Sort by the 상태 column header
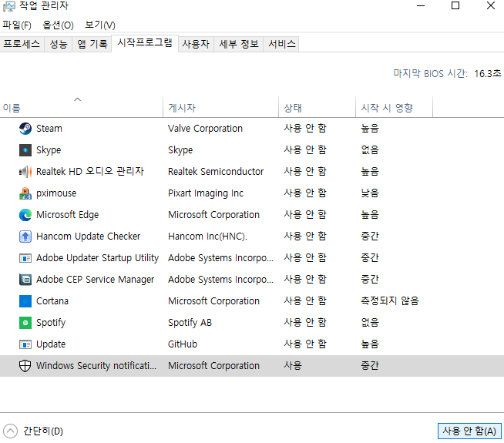 click(x=317, y=107)
